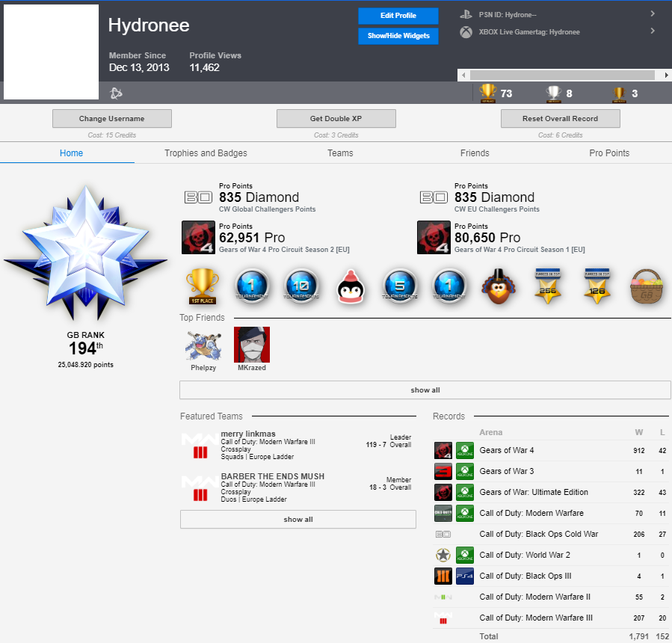Screen dimensions: 672x643
Task: Click show all under Top Friends
Action: click(x=425, y=390)
